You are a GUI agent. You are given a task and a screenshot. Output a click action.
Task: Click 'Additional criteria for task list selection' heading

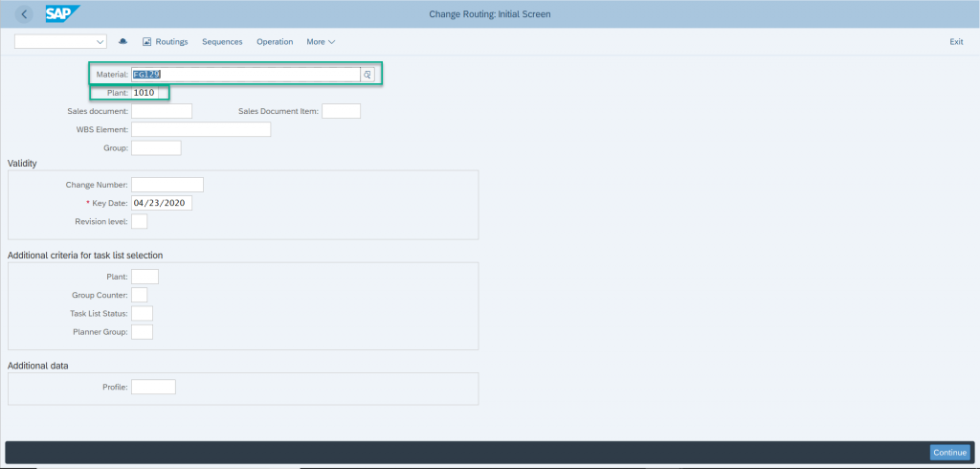(x=85, y=256)
